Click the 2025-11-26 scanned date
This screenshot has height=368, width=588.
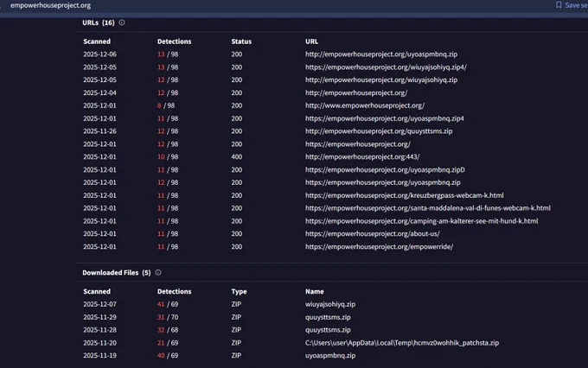pyautogui.click(x=99, y=131)
